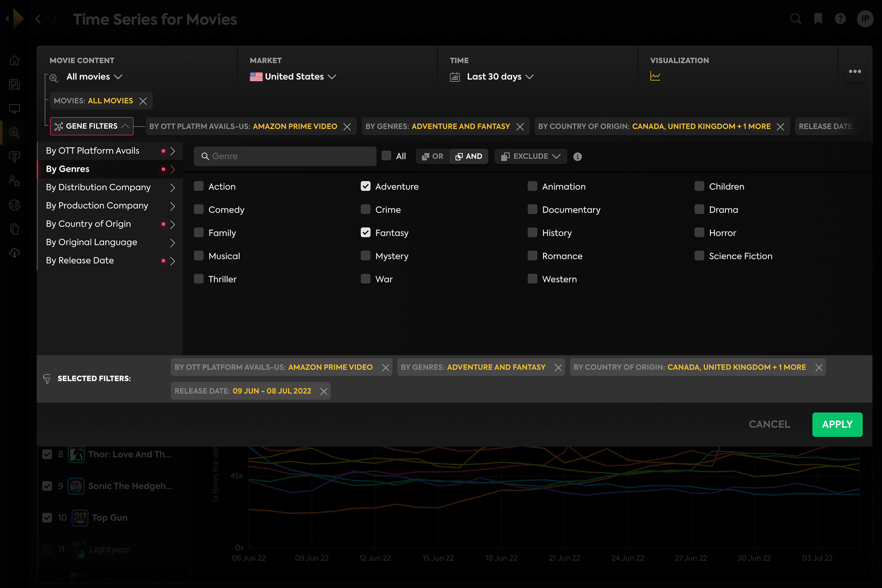
Task: Remove Country of Origin chip in Selected Filters
Action: [819, 367]
